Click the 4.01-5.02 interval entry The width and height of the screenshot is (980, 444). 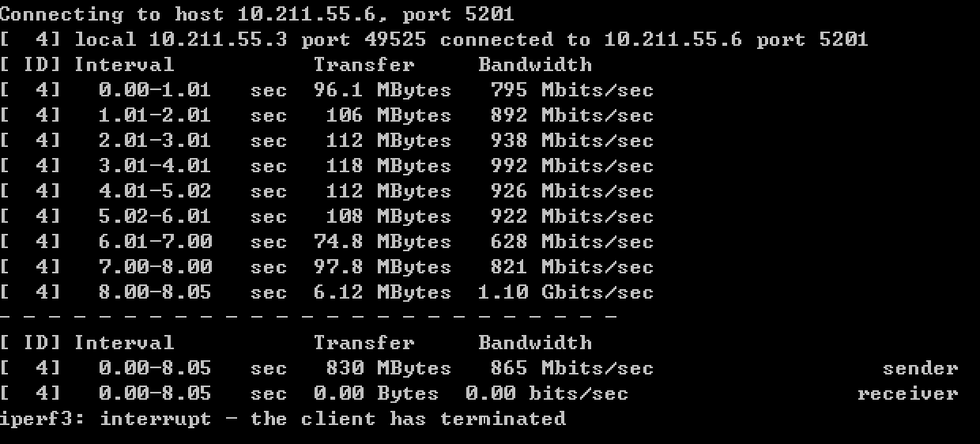point(155,191)
